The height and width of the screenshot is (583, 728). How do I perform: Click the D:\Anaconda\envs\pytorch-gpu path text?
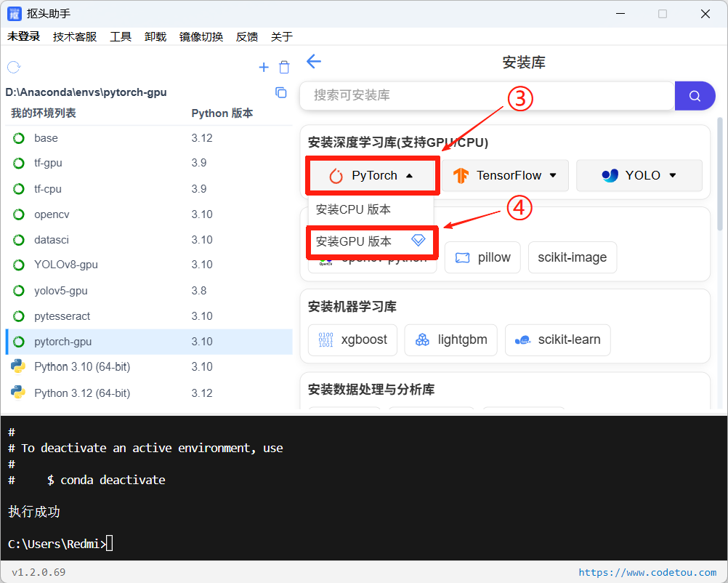click(86, 92)
